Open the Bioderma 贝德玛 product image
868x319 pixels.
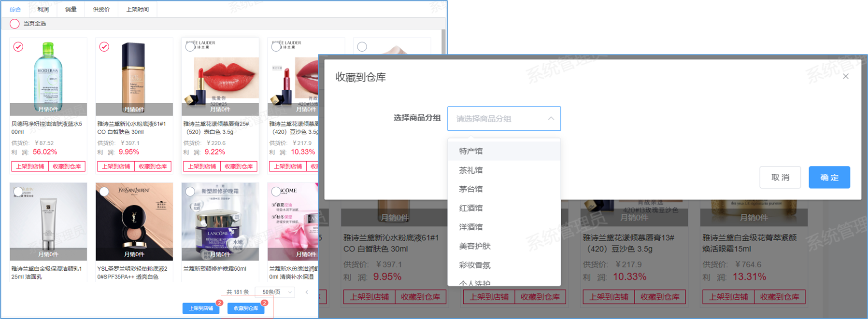tap(48, 76)
